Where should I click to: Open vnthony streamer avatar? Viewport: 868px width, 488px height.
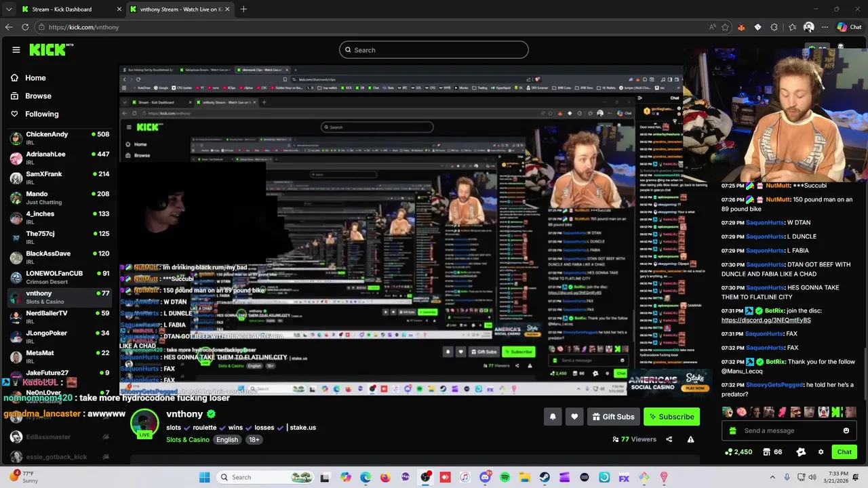point(144,424)
